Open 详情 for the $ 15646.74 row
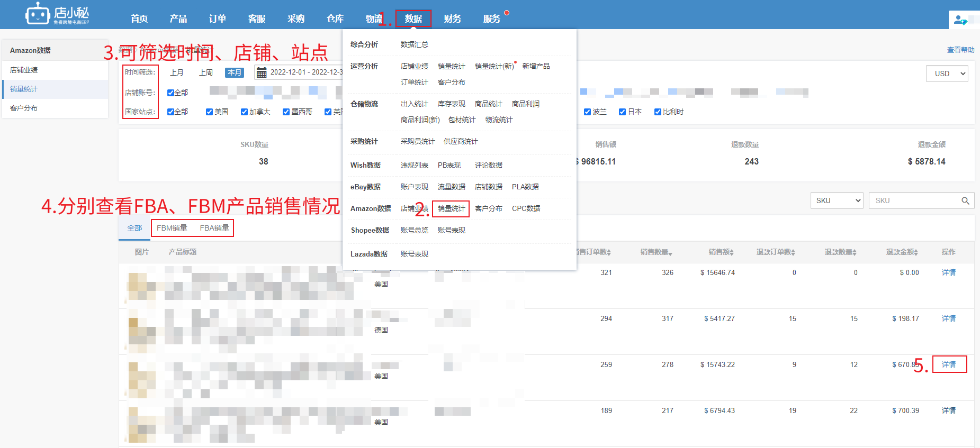Screen dimensions: 980x448 tap(949, 272)
